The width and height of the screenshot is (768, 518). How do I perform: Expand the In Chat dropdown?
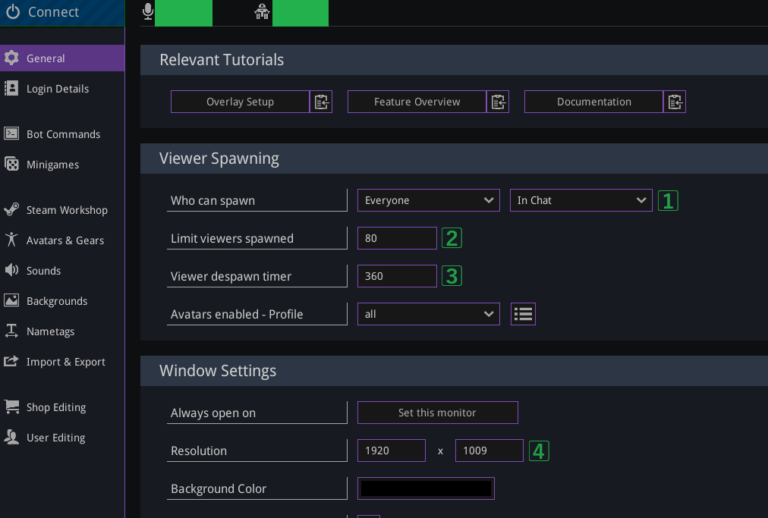[580, 200]
